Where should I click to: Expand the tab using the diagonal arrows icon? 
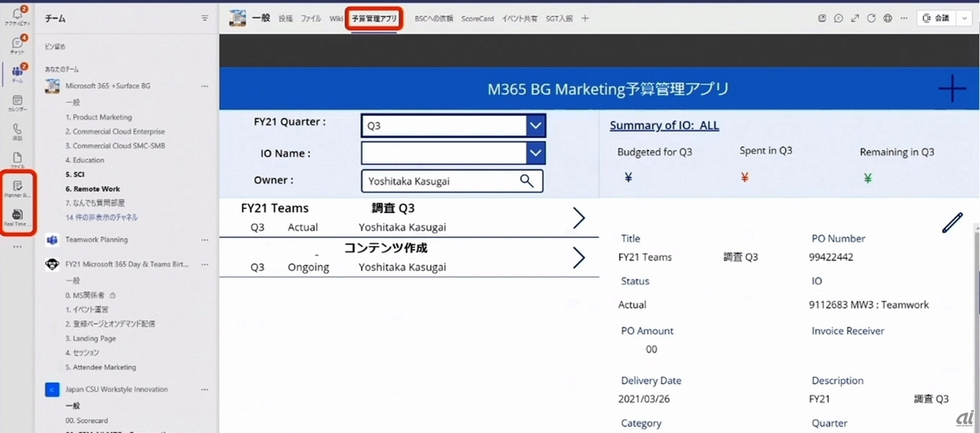(855, 18)
